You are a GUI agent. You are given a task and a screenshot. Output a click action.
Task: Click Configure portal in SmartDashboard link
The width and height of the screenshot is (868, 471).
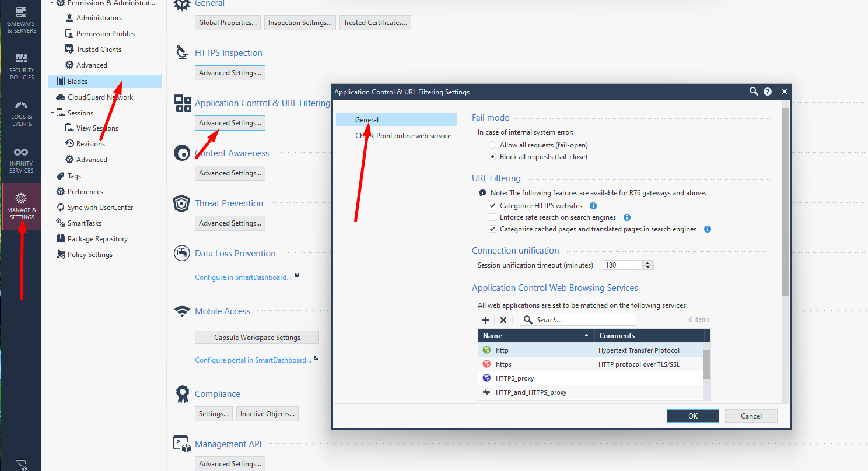pyautogui.click(x=253, y=360)
